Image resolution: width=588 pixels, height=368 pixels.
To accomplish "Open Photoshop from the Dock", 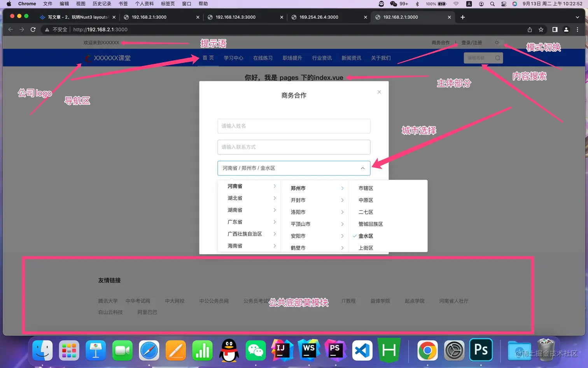I will 481,350.
